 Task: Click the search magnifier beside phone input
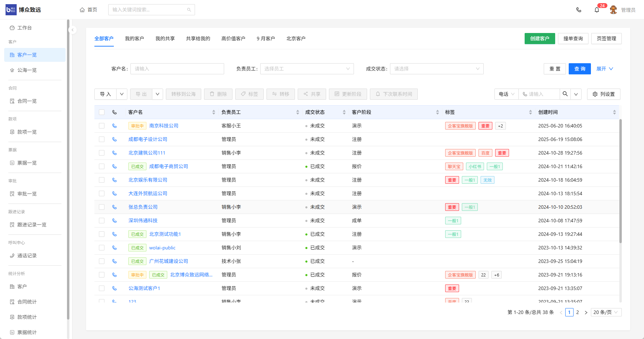[565, 94]
